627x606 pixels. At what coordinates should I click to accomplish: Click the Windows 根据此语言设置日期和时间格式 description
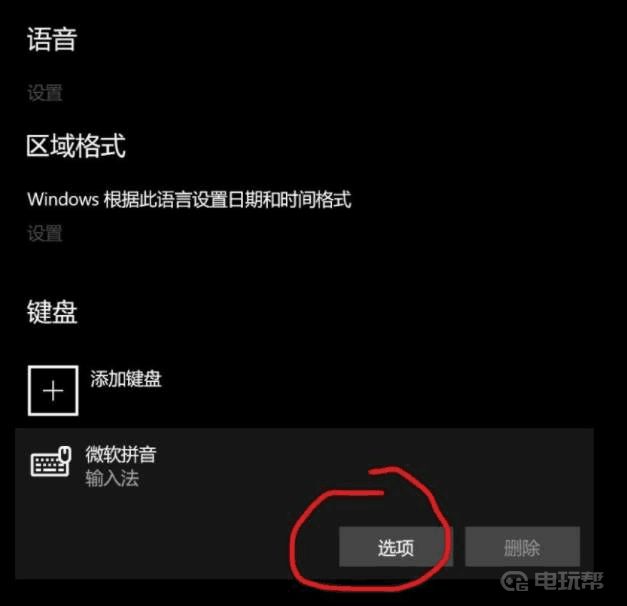click(190, 199)
